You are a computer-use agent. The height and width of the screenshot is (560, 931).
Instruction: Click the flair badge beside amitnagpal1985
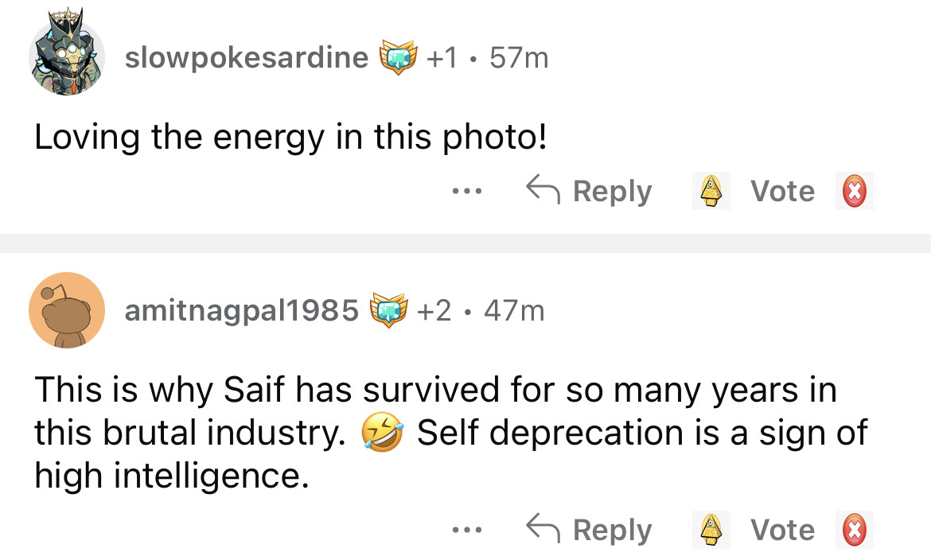pyautogui.click(x=388, y=309)
